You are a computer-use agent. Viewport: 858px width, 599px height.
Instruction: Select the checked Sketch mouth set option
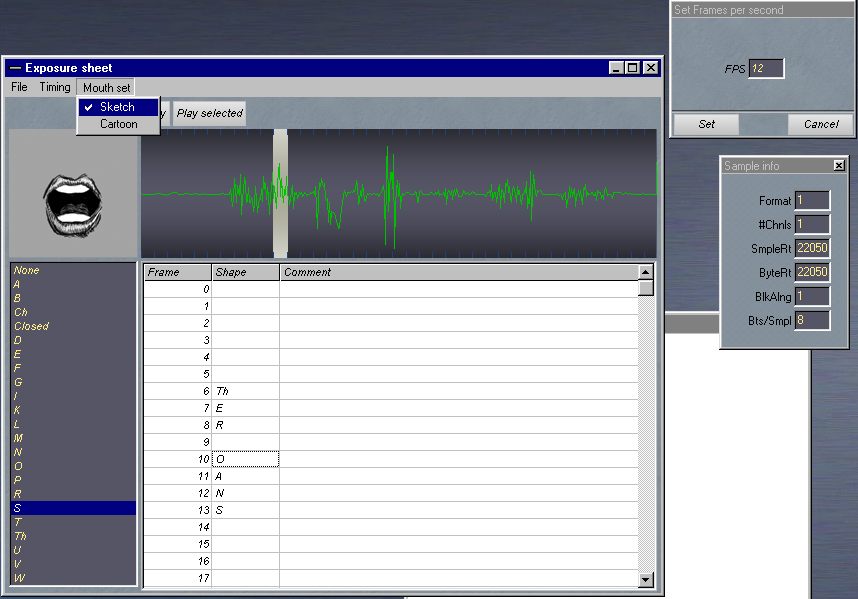click(x=117, y=107)
